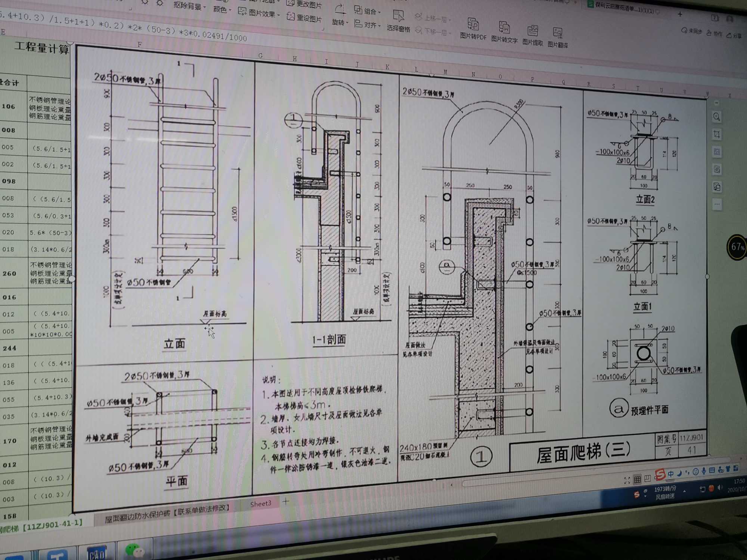Viewport: 747px width, 560px height.
Task: Open the 选择窗格 selection pane
Action: [x=398, y=22]
